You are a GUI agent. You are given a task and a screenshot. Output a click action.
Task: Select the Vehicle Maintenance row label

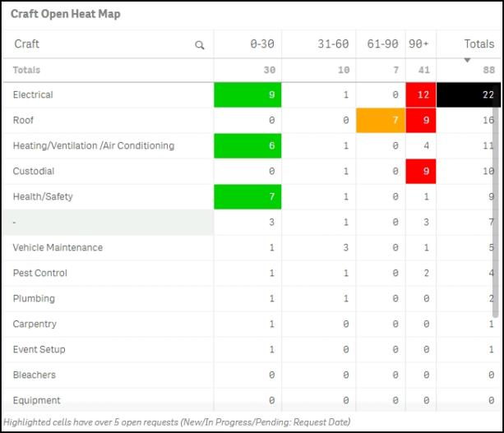pos(58,247)
